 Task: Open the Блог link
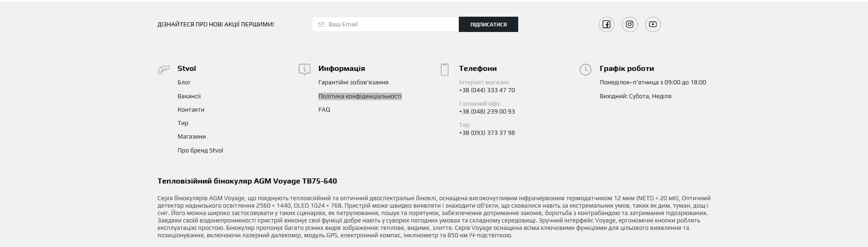point(184,82)
